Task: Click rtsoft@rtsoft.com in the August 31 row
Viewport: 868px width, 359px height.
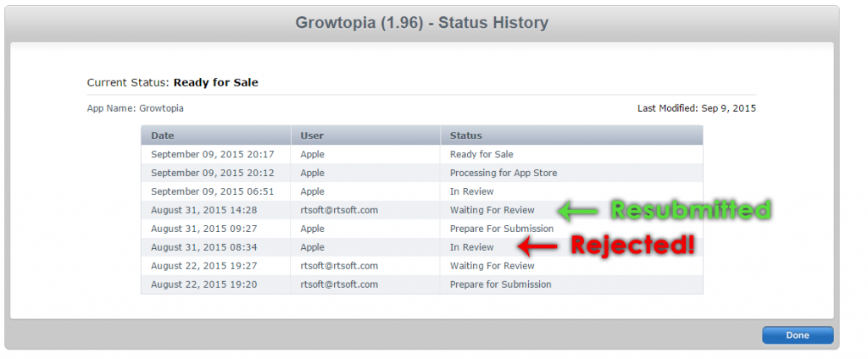Action: (x=339, y=210)
